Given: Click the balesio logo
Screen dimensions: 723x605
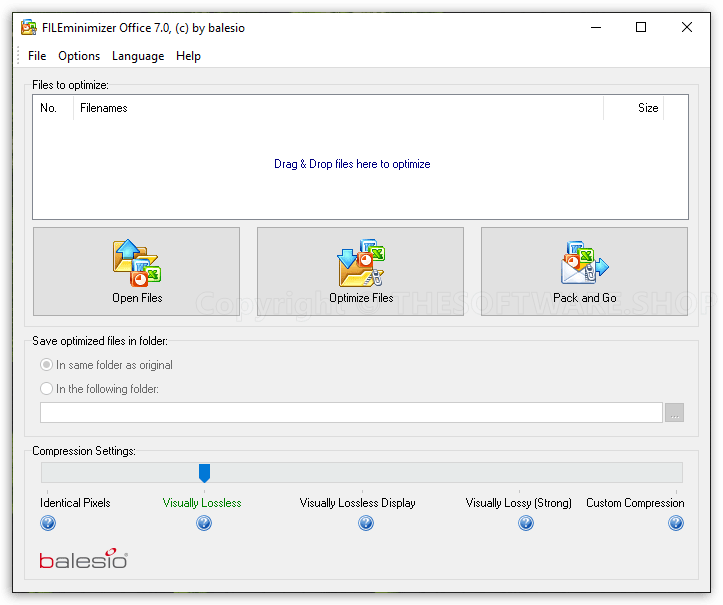Looking at the screenshot, I should 83,558.
